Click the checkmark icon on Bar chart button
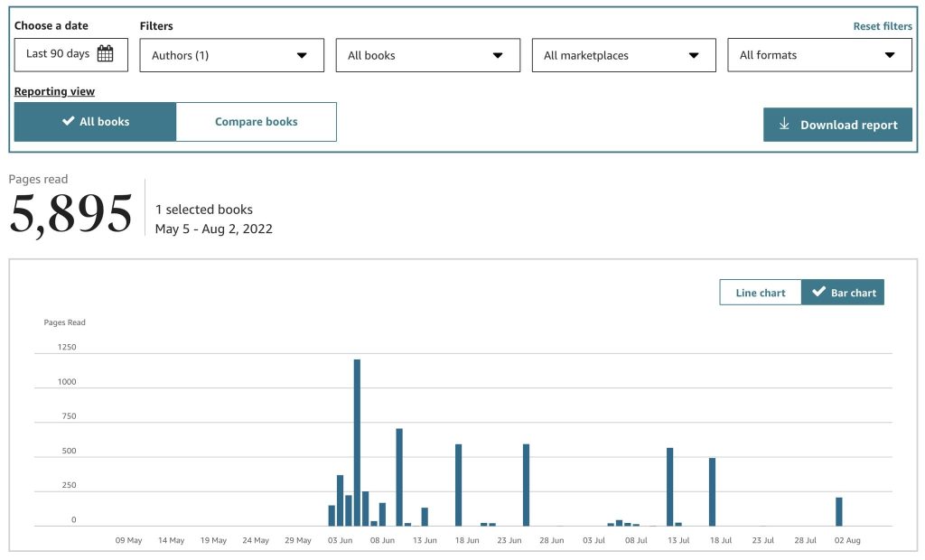Viewport: 925px width, 560px height. pyautogui.click(x=820, y=292)
